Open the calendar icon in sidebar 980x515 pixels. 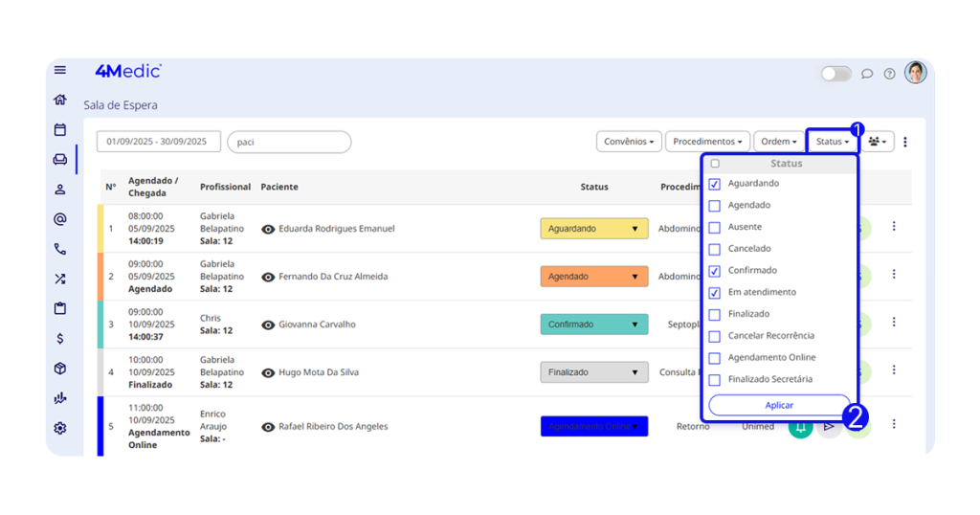[x=60, y=129]
